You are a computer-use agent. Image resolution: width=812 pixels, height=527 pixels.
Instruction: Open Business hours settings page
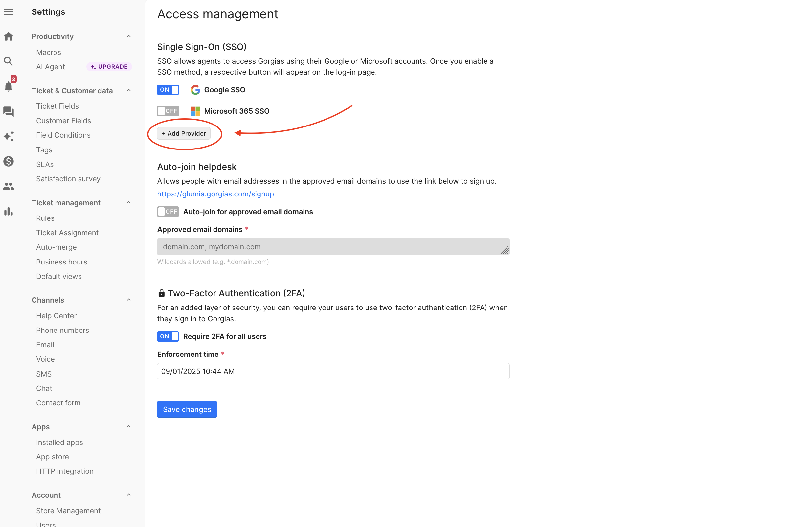point(61,262)
